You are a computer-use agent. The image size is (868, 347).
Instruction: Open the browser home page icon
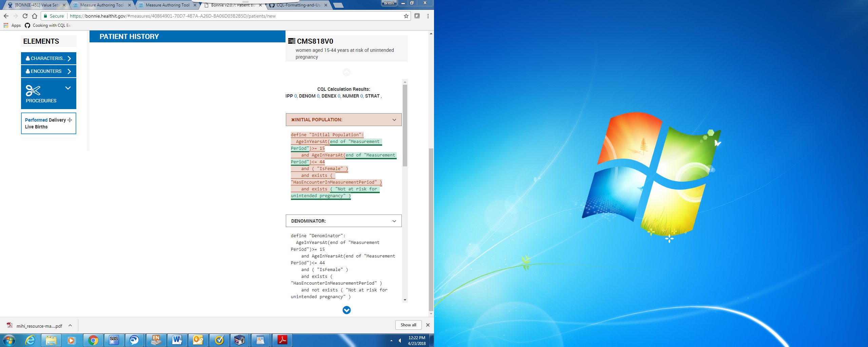coord(35,16)
